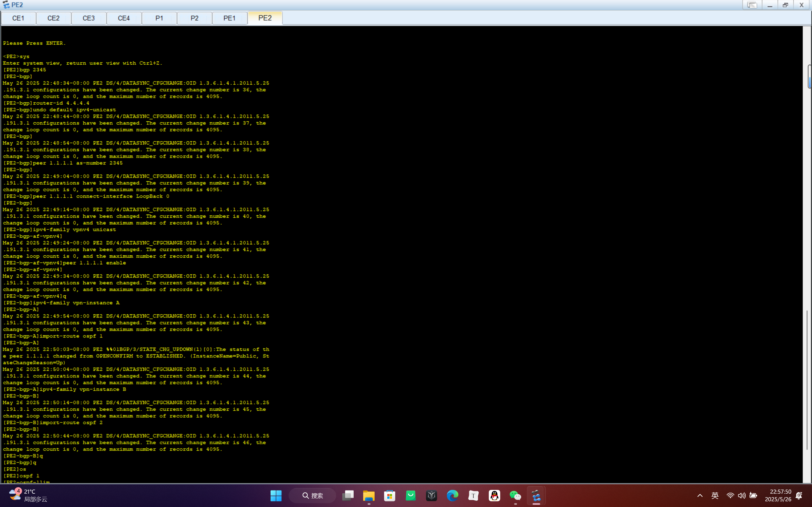
Task: Switch to the CE1 device tab
Action: 18,18
